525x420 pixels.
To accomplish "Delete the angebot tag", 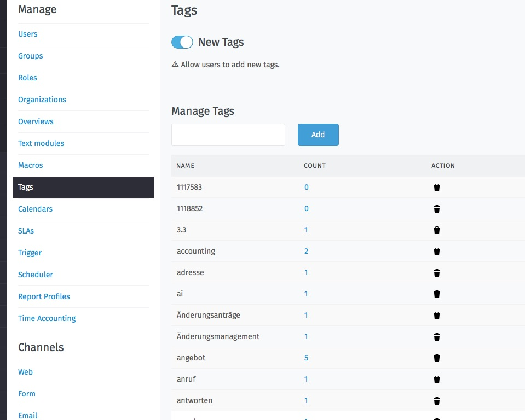I will click(x=436, y=358).
